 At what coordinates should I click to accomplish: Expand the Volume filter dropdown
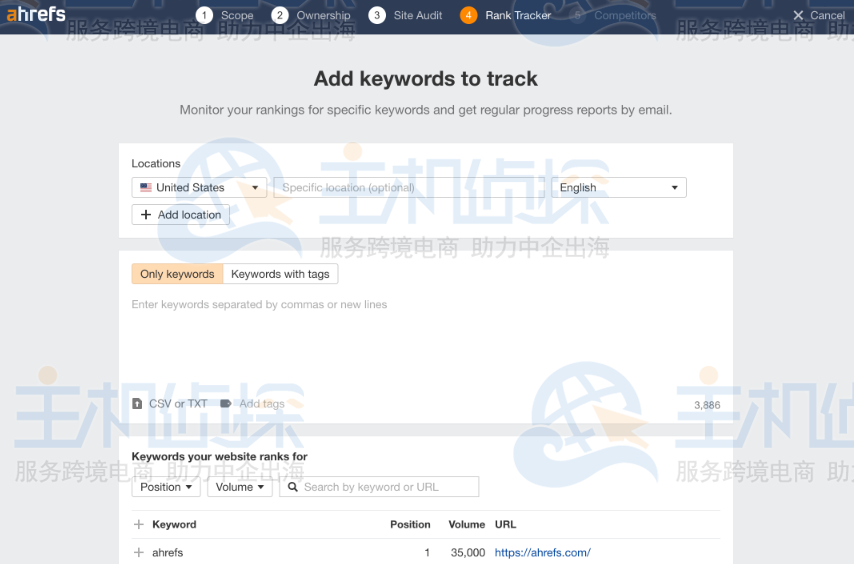[239, 487]
